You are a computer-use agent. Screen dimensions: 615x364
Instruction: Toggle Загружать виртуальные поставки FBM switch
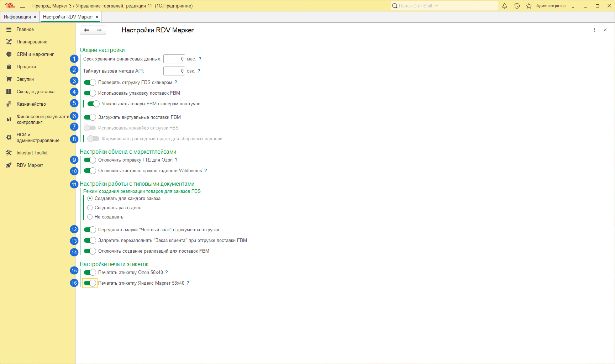click(x=90, y=117)
